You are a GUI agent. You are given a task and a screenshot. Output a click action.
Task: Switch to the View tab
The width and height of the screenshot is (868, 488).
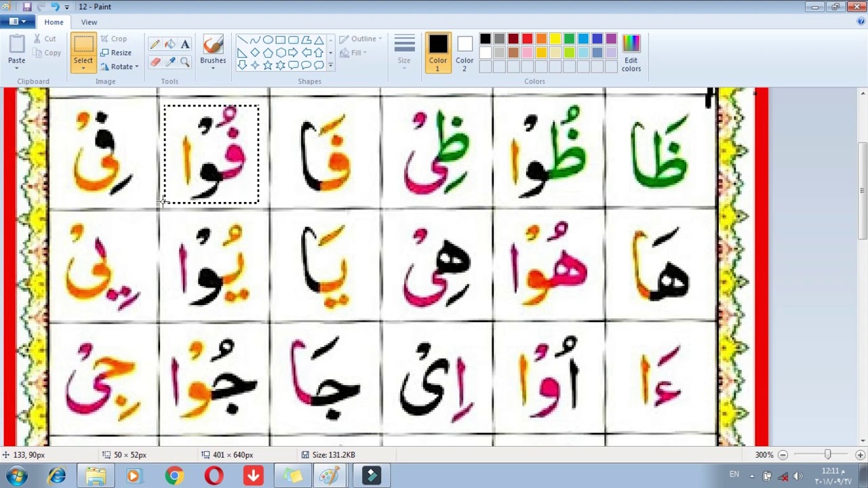(x=89, y=22)
